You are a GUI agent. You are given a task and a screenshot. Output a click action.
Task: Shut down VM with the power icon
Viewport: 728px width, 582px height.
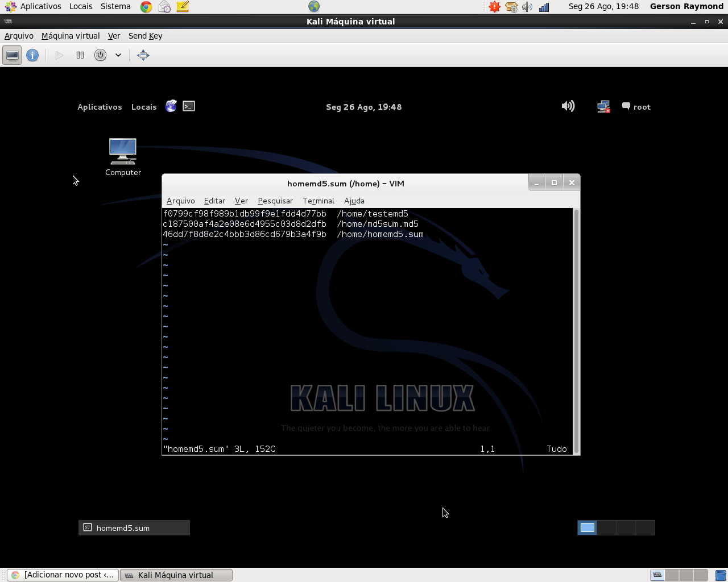[x=100, y=55]
